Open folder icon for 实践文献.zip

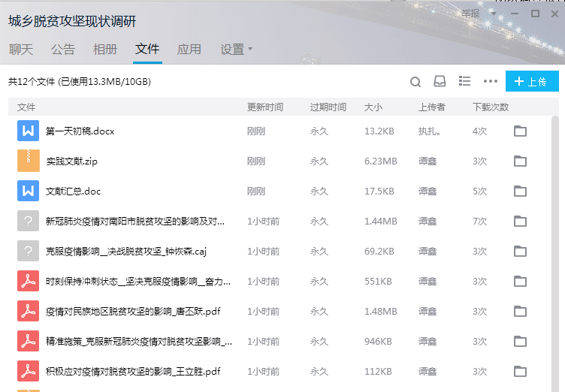[520, 161]
